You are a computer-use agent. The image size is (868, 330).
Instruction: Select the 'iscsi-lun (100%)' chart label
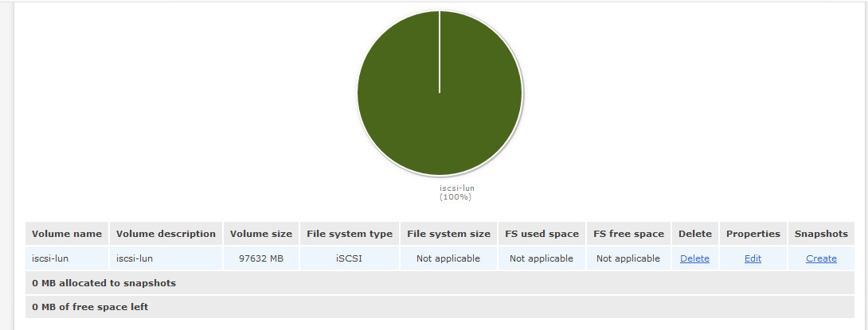pyautogui.click(x=457, y=192)
